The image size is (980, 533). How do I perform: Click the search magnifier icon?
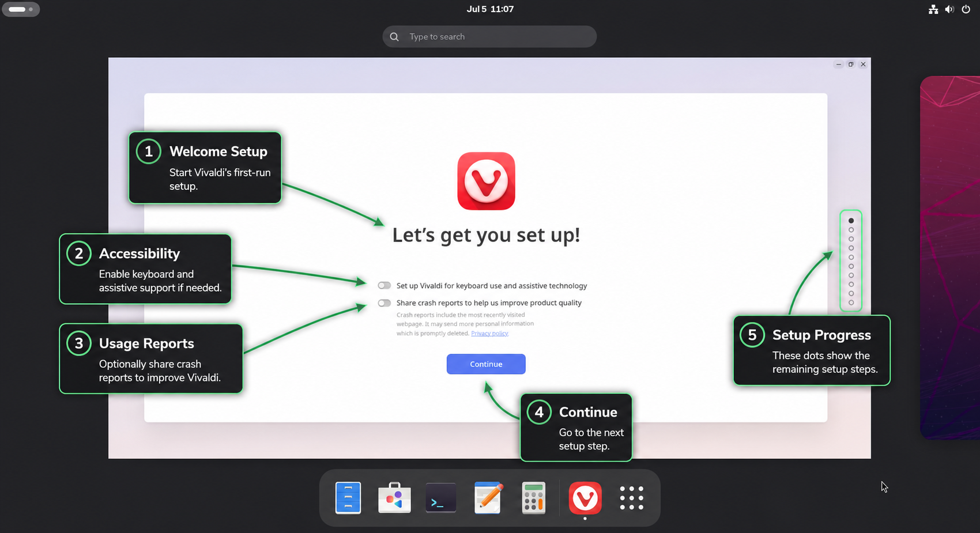pos(394,37)
